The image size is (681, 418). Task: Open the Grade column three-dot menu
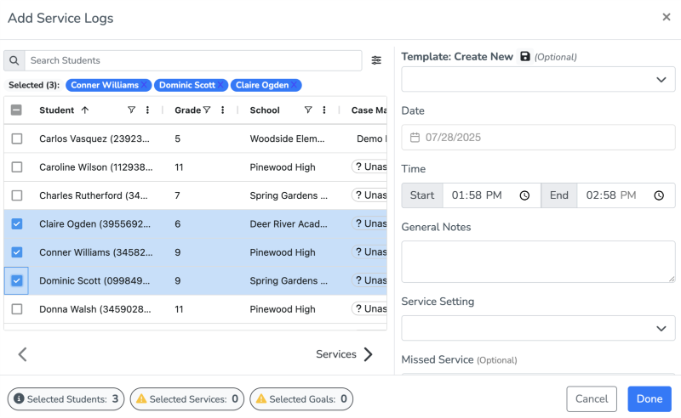[222, 110]
